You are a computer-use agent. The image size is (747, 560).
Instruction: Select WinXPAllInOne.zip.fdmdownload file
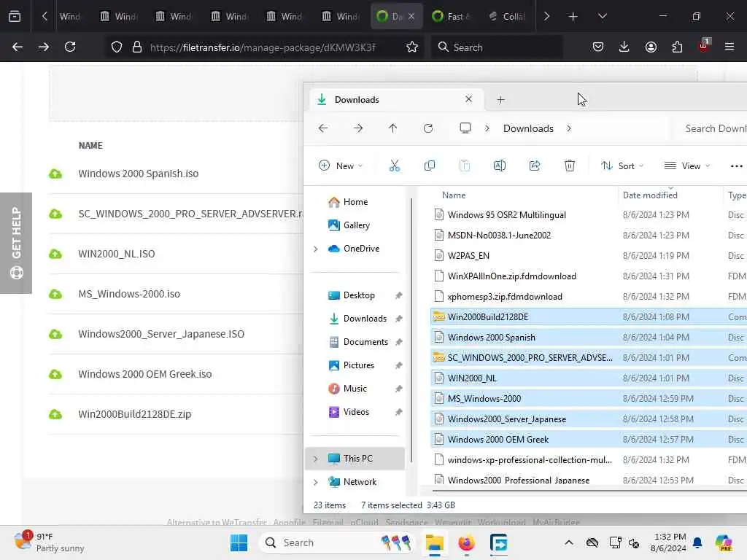click(x=511, y=276)
